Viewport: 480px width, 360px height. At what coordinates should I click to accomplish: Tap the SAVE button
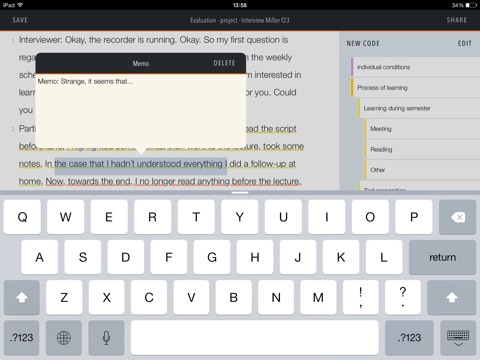[20, 20]
